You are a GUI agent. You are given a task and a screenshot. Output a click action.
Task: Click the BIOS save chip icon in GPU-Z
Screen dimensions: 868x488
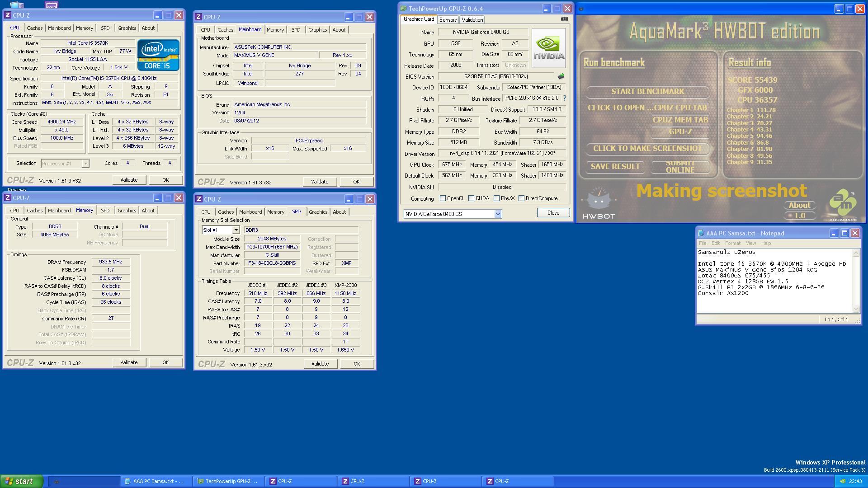tap(561, 76)
